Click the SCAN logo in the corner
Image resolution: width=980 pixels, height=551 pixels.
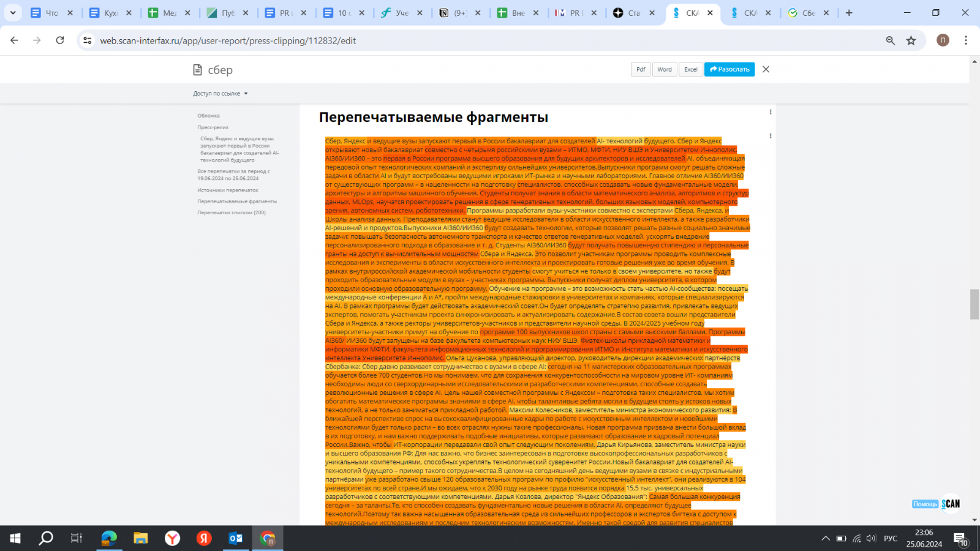coord(951,504)
